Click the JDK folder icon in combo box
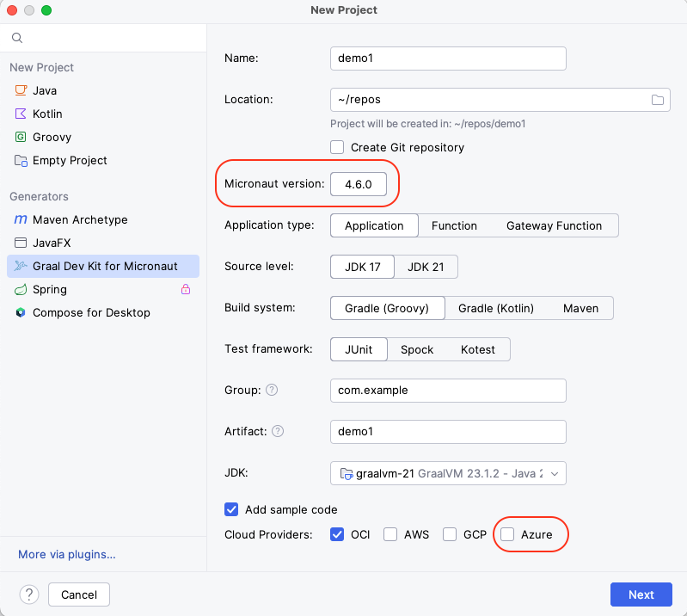 point(347,473)
